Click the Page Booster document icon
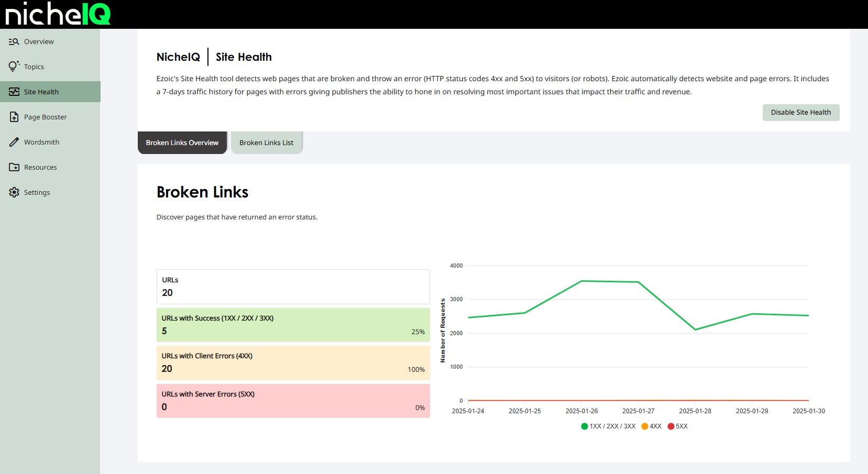The image size is (868, 474). click(x=14, y=117)
